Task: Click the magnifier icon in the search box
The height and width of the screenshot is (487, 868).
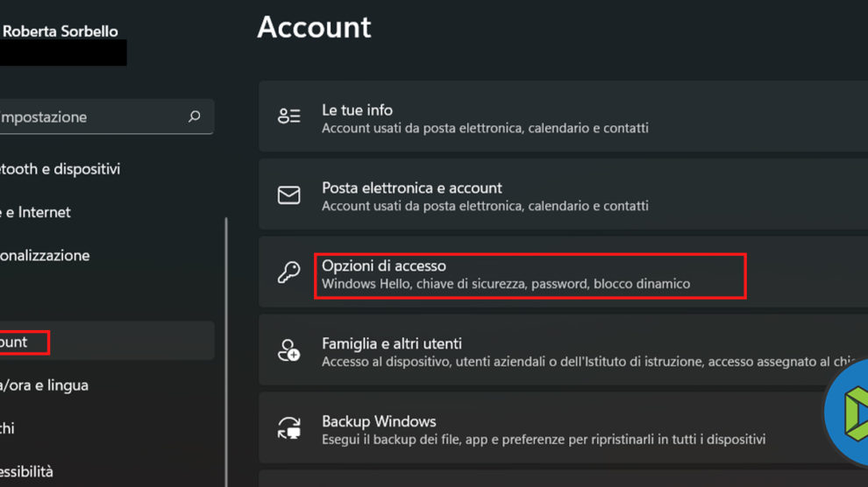Action: click(x=195, y=116)
